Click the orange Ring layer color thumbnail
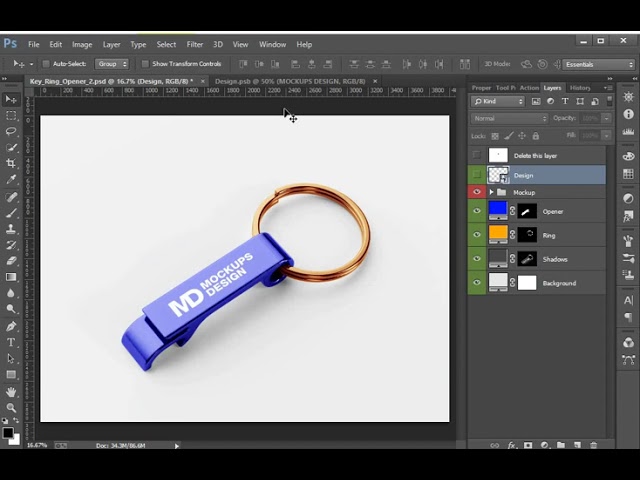The image size is (640, 480). point(498,234)
